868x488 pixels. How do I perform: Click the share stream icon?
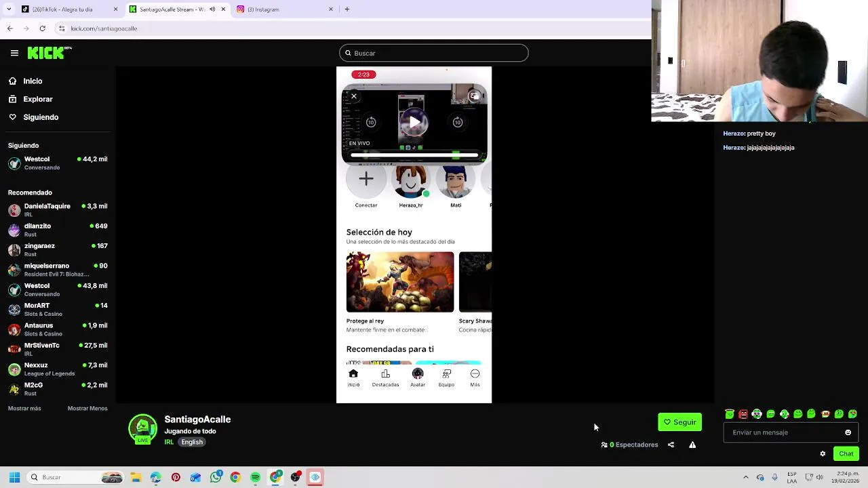[671, 445]
